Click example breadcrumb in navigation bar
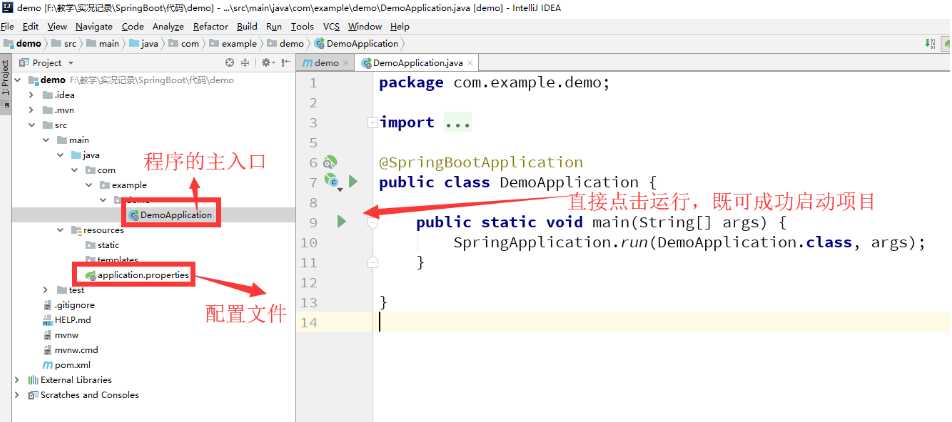Image resolution: width=952 pixels, height=422 pixels. coord(233,43)
